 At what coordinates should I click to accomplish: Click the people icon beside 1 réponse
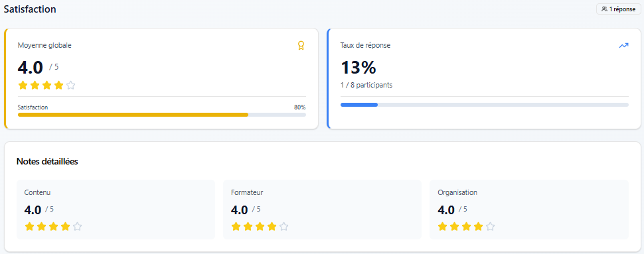(604, 9)
